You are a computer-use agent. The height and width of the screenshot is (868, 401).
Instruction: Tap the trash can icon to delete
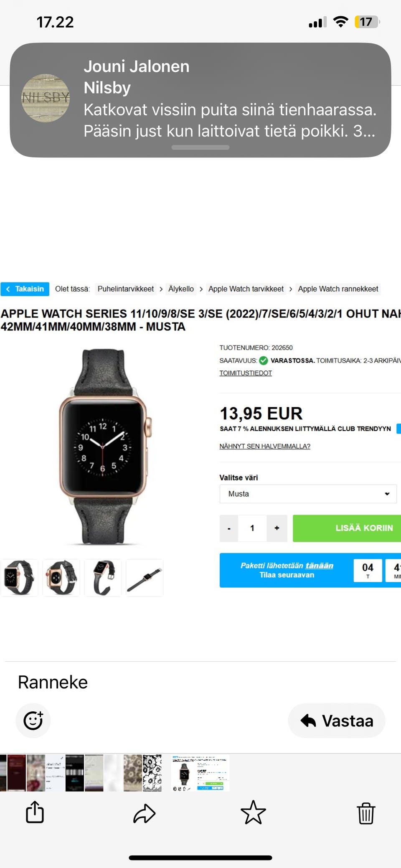pos(366,813)
